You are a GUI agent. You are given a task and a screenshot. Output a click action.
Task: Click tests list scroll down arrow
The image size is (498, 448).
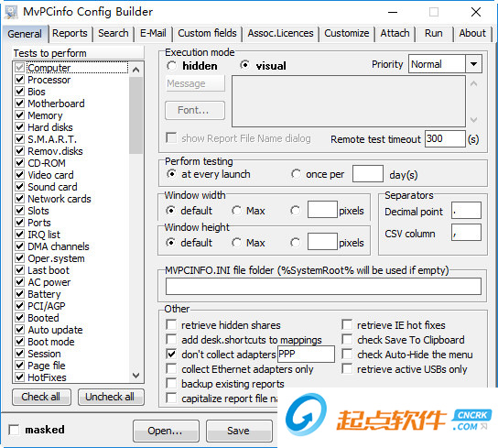135,376
